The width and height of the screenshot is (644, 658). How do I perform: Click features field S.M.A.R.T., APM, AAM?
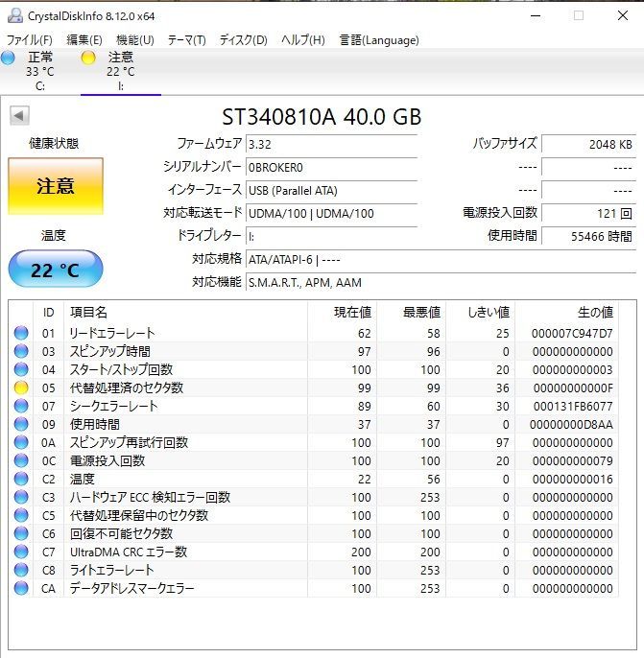pyautogui.click(x=441, y=282)
